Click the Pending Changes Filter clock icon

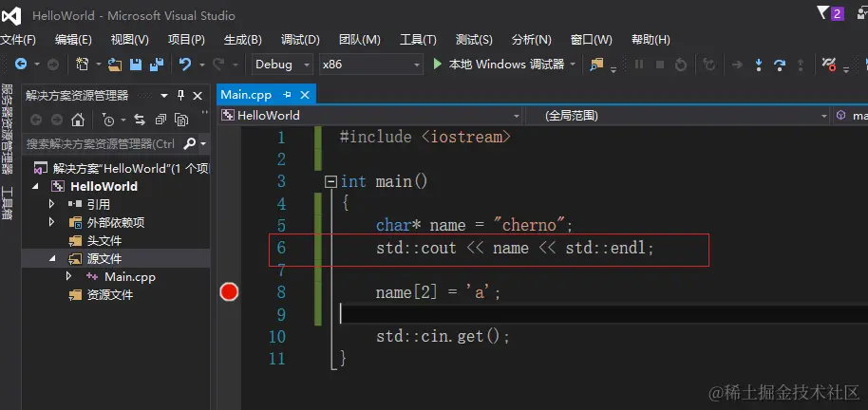click(109, 120)
